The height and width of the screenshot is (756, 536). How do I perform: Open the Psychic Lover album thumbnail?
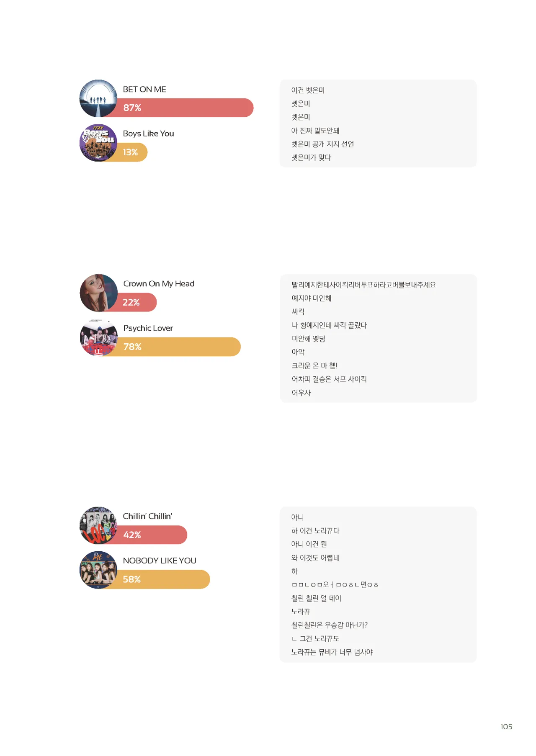99,337
